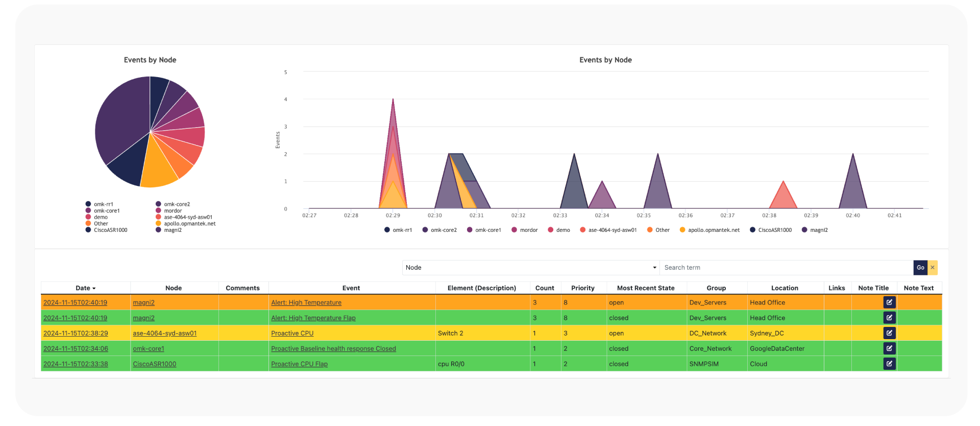The image size is (980, 426).
Task: Open the 2024-11-15T02:38:29 date link
Action: [x=76, y=333]
